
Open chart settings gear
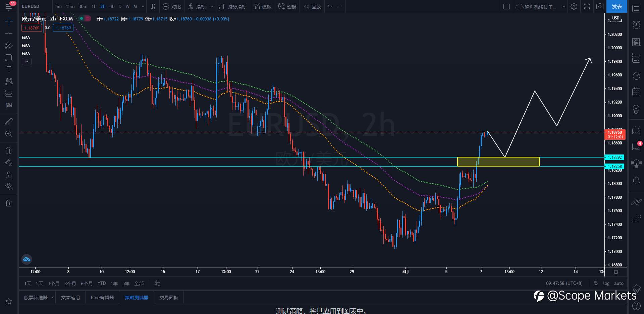pyautogui.click(x=574, y=6)
